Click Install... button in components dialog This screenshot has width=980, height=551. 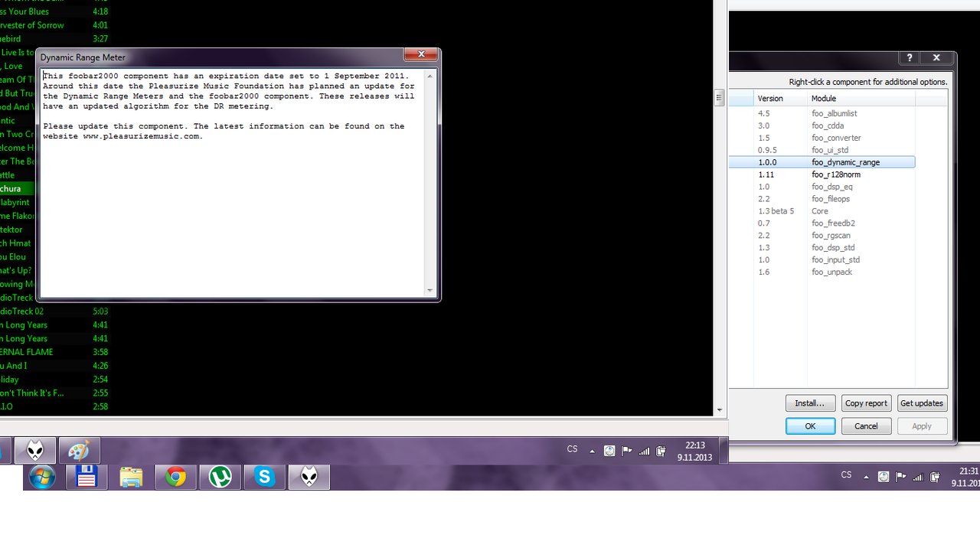pos(809,403)
